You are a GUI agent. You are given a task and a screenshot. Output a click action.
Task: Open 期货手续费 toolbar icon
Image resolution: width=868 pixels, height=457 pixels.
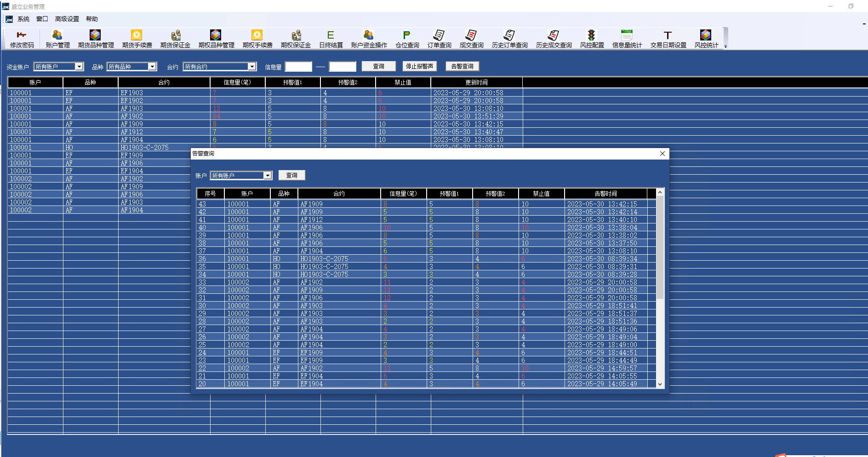137,40
